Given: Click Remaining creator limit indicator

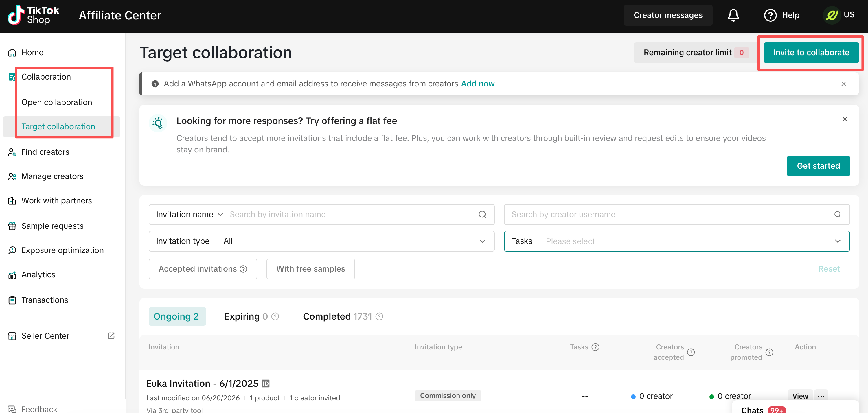Looking at the screenshot, I should coord(695,53).
